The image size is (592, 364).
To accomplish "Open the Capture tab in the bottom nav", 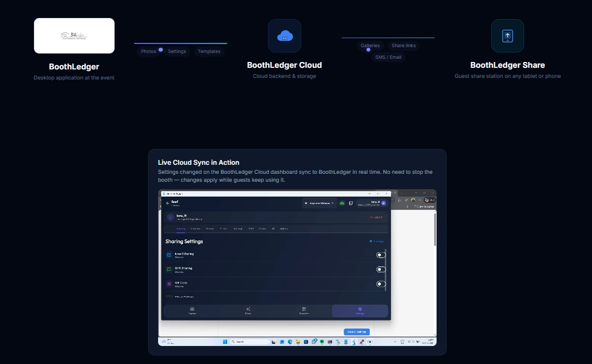I will click(x=192, y=311).
